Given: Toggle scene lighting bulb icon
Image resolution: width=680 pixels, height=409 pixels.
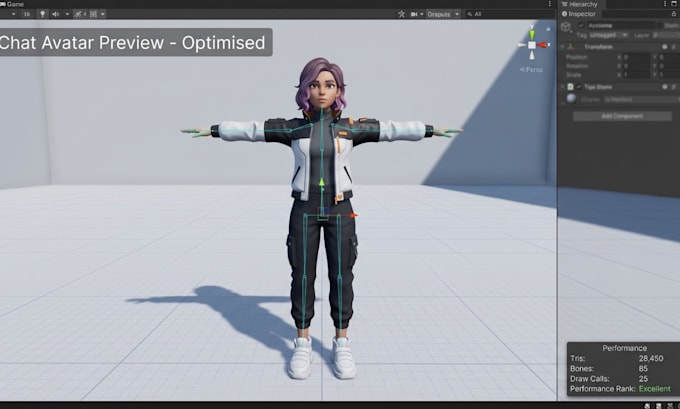Looking at the screenshot, I should pos(42,14).
